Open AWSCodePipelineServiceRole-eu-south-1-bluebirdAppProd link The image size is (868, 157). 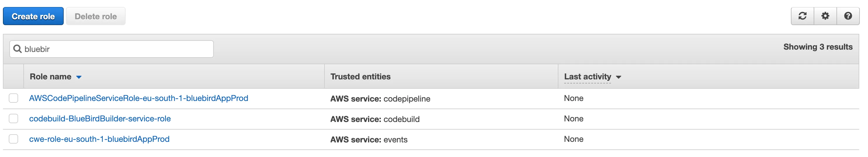pyautogui.click(x=138, y=98)
